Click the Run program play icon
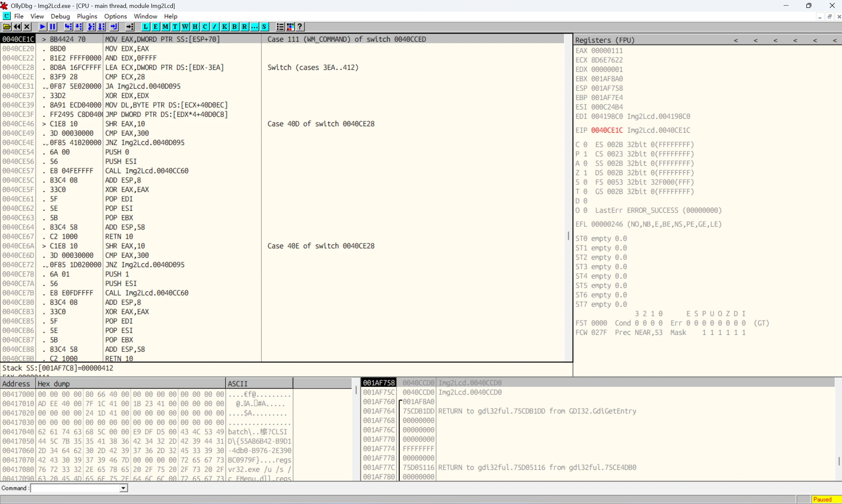842x504 pixels. coord(43,27)
